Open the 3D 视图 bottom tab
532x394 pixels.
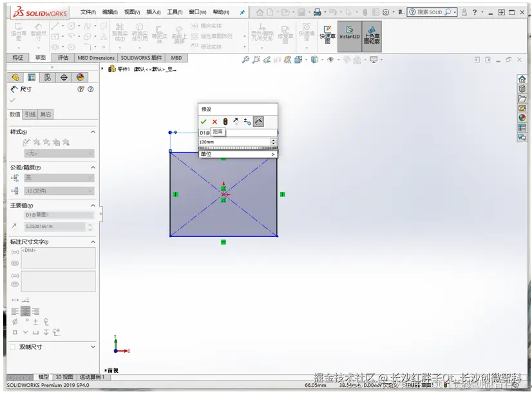tap(64, 377)
